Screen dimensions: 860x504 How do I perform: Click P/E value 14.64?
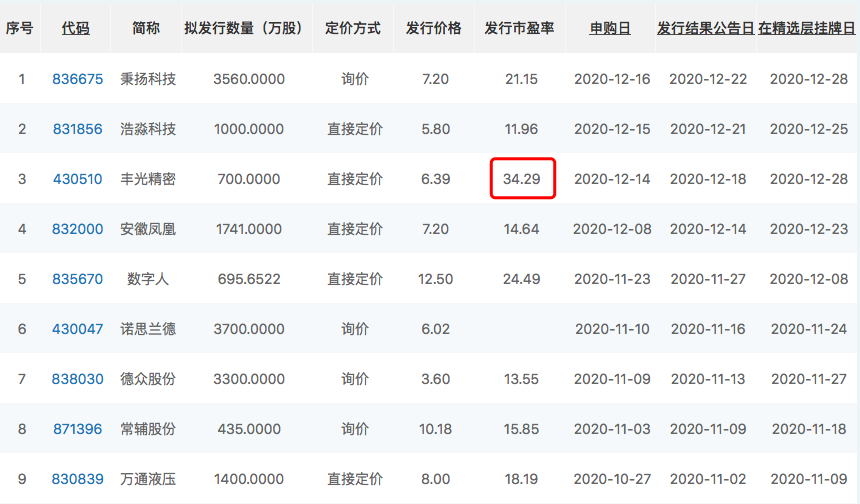pyautogui.click(x=522, y=229)
